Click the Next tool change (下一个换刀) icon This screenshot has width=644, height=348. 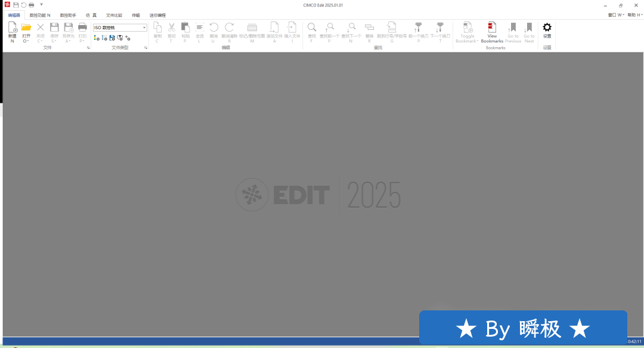[x=440, y=28]
